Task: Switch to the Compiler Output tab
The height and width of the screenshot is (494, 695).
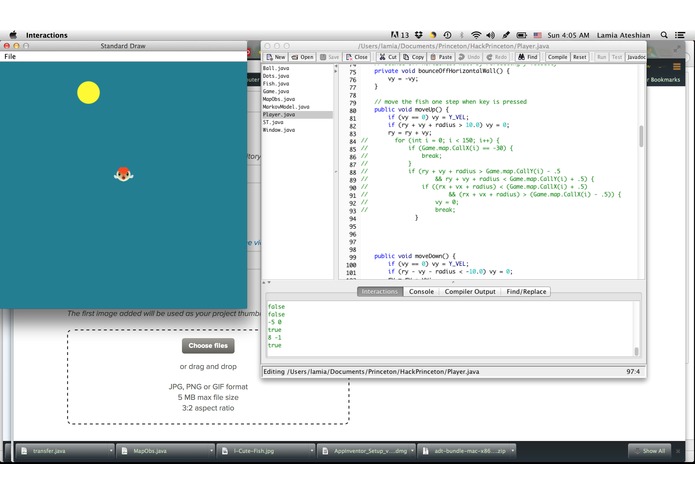Action: (470, 292)
